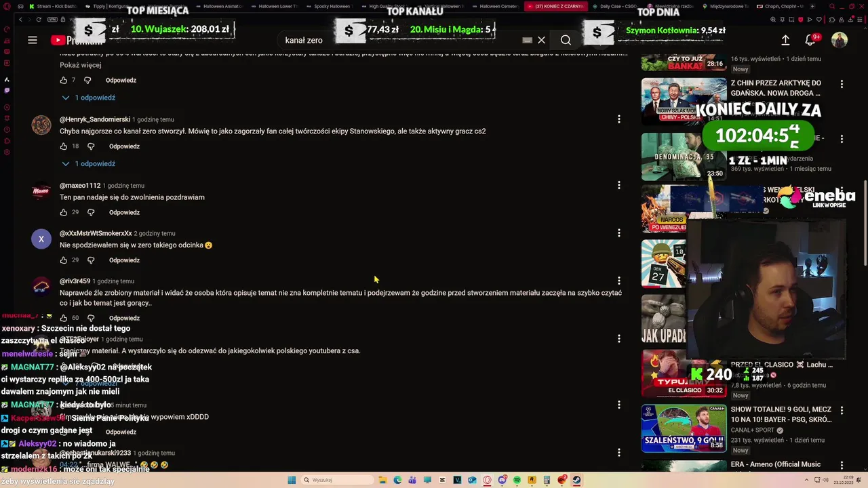Open Discord from the taskbar

pos(502,480)
